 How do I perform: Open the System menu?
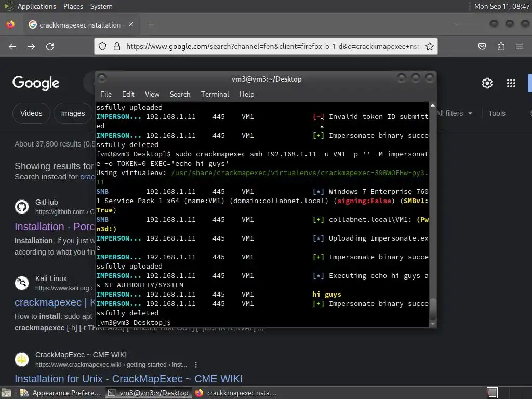click(101, 6)
